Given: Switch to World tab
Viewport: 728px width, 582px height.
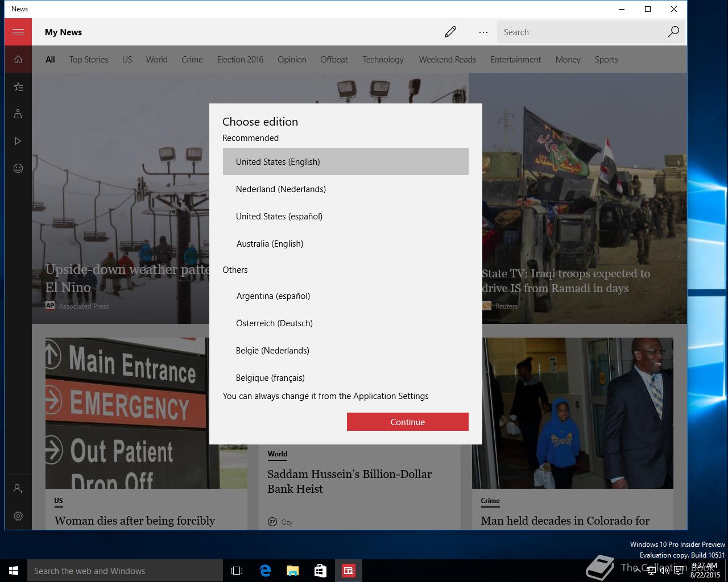Looking at the screenshot, I should tap(156, 59).
